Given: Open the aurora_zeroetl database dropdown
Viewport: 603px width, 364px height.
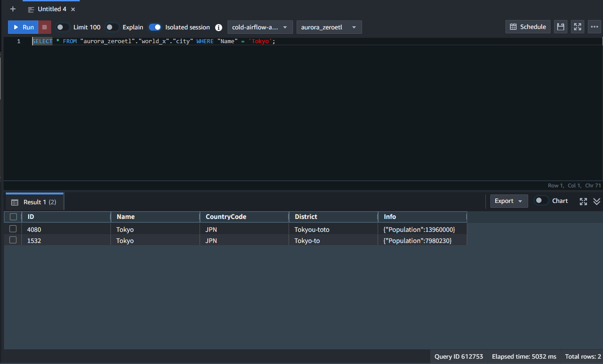Looking at the screenshot, I should tap(329, 27).
